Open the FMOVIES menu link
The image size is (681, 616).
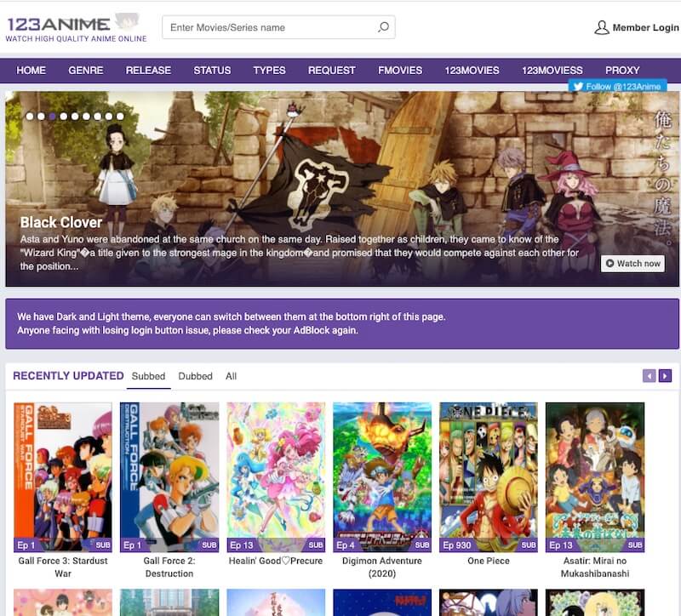(399, 71)
